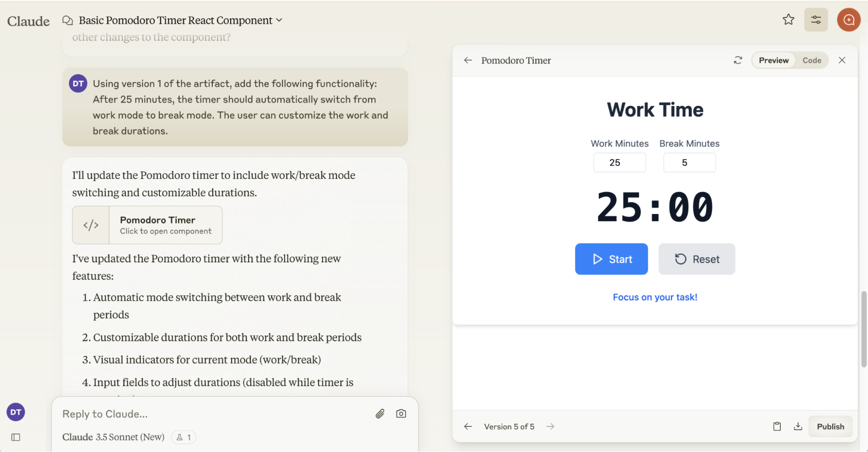Click the Work Minutes input field
The width and height of the screenshot is (868, 452).
coord(619,163)
